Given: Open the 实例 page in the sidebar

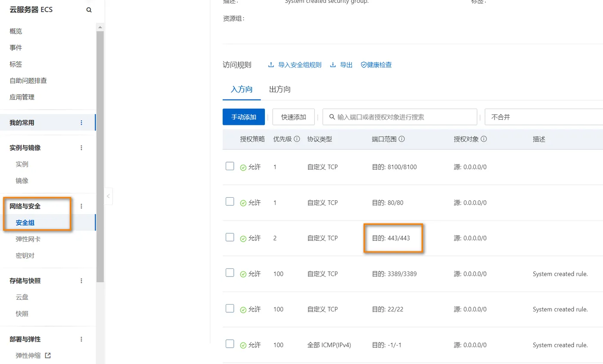Looking at the screenshot, I should pyautogui.click(x=22, y=164).
